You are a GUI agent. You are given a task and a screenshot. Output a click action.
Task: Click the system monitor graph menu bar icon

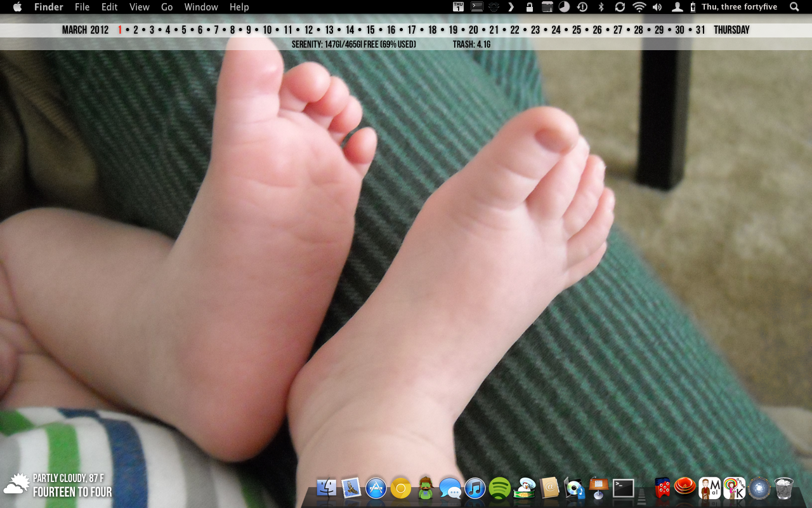pos(547,7)
